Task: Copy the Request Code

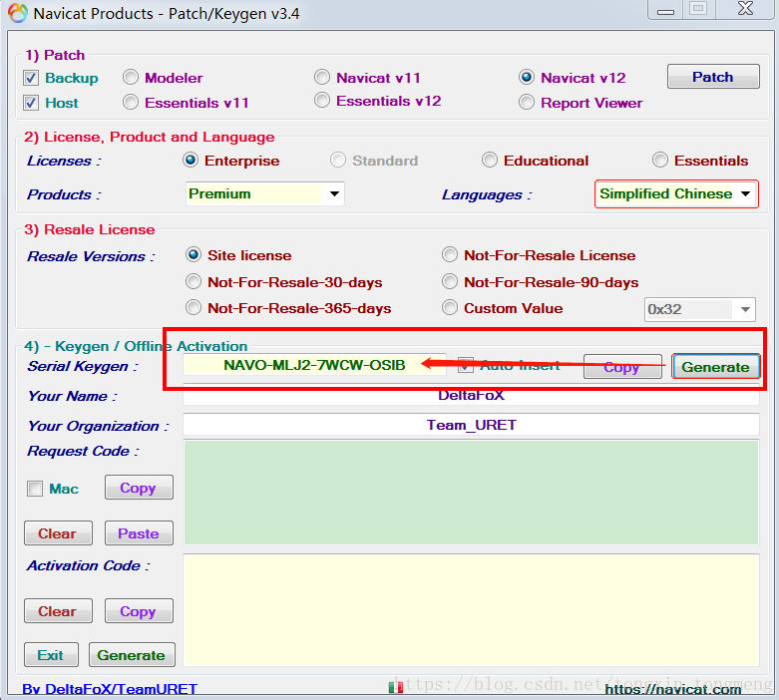Action: point(139,488)
